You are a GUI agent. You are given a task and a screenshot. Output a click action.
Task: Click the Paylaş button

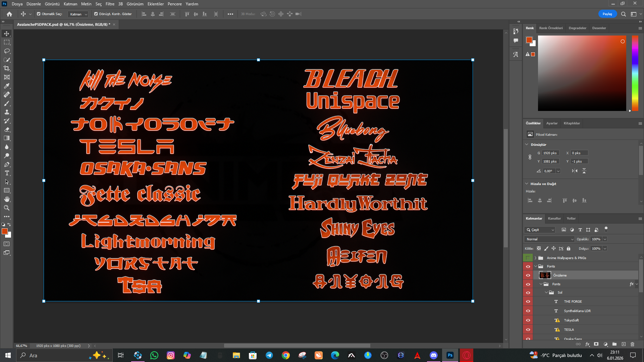pyautogui.click(x=607, y=14)
